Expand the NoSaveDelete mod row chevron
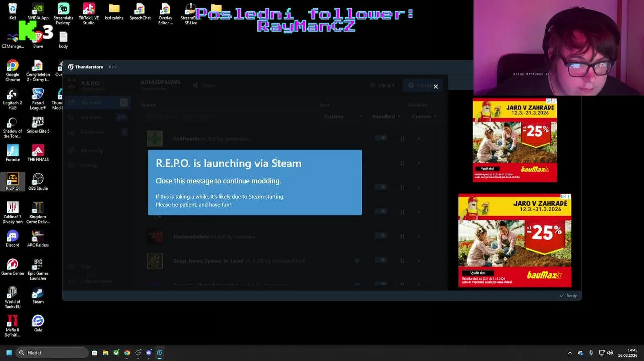 coord(419,236)
